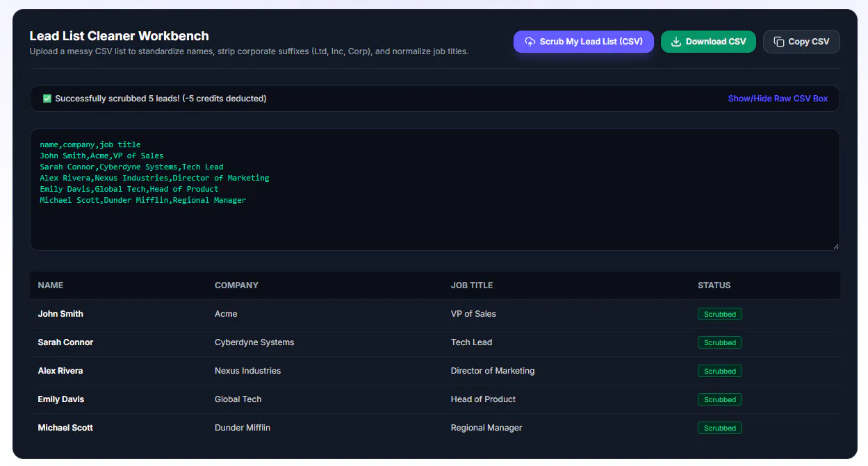Select the Emily Davis name cell
Viewport: 868px width, 466px height.
click(x=60, y=399)
